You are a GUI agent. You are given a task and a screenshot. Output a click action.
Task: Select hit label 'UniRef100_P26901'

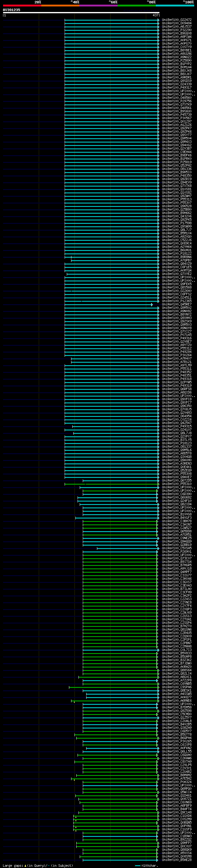click(x=177, y=551)
